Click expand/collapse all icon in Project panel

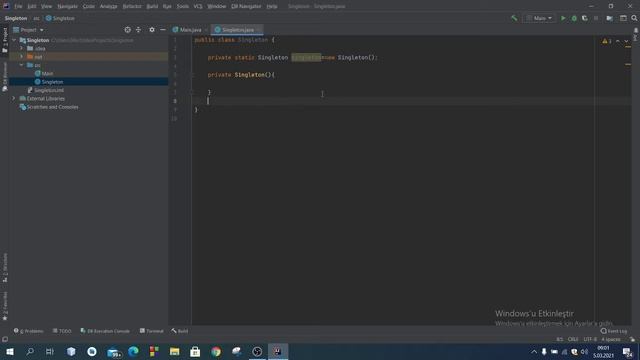pyautogui.click(x=138, y=30)
